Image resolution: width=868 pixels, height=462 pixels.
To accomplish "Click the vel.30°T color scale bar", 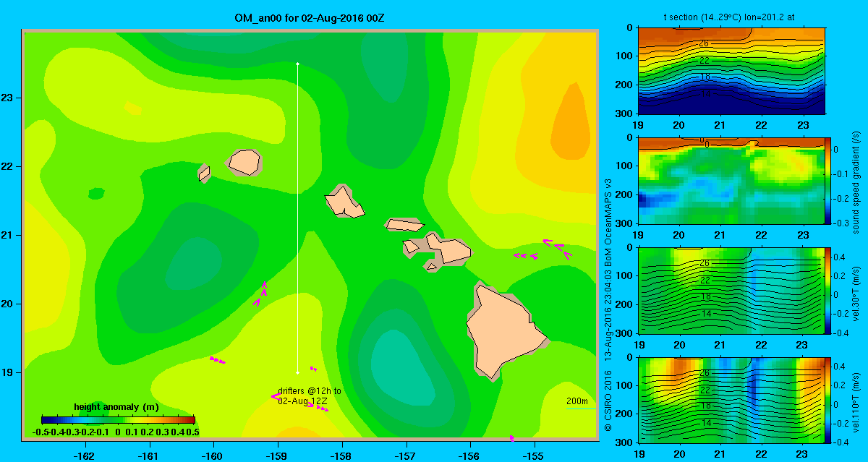I will [x=828, y=290].
